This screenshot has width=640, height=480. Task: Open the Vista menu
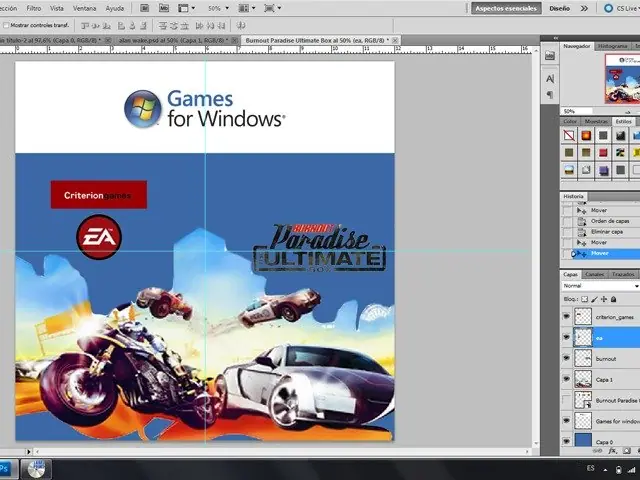click(x=57, y=8)
